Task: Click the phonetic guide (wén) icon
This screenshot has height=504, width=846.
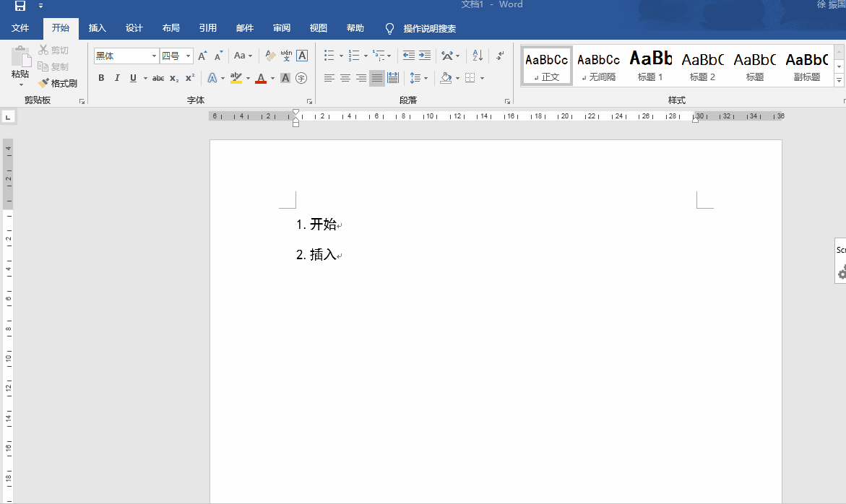Action: [286, 56]
